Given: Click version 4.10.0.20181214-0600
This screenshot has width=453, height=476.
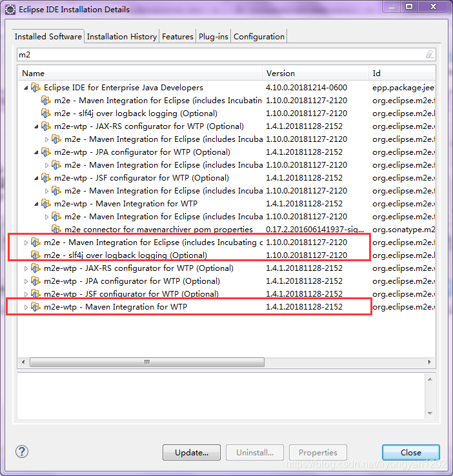Looking at the screenshot, I should pos(307,88).
